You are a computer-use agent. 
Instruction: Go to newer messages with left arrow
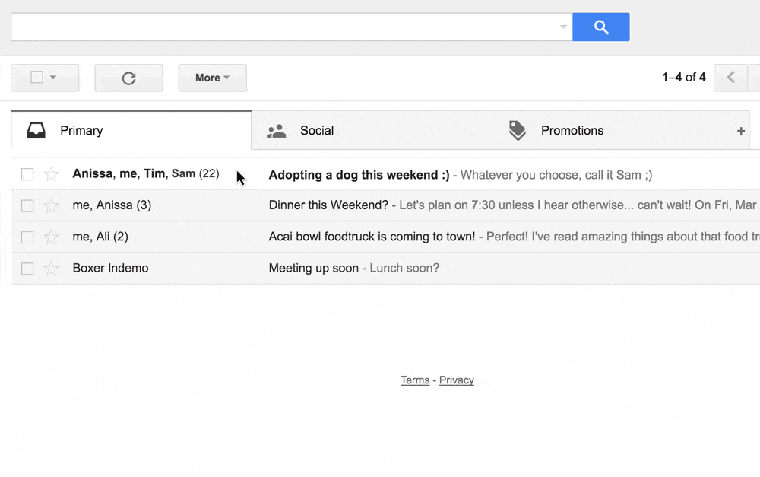click(731, 78)
